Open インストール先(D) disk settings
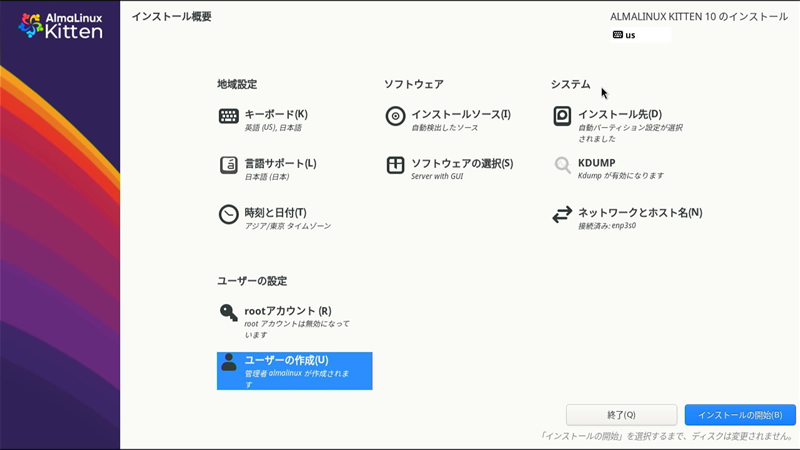Viewport: 800px width, 450px height. point(619,114)
